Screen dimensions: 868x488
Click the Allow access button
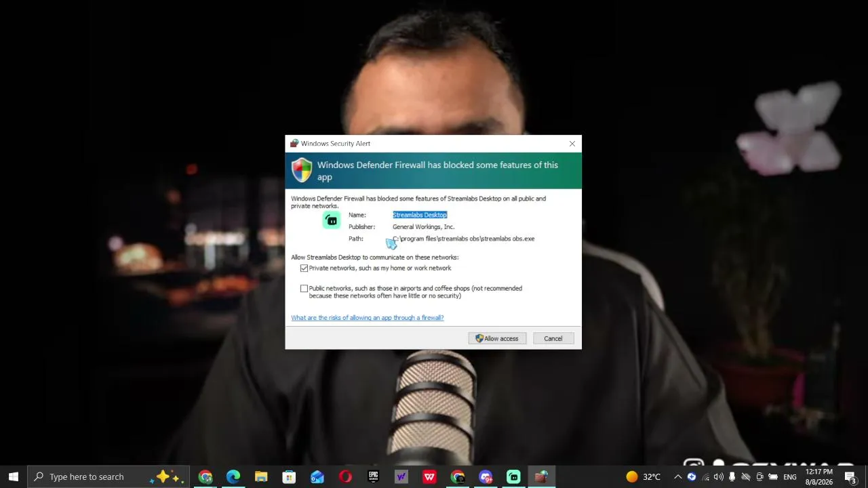click(x=497, y=338)
